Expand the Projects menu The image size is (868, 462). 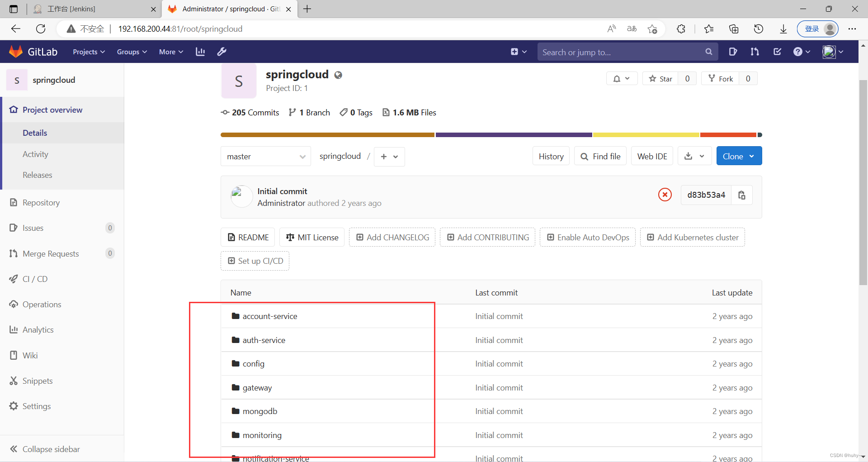pyautogui.click(x=89, y=52)
